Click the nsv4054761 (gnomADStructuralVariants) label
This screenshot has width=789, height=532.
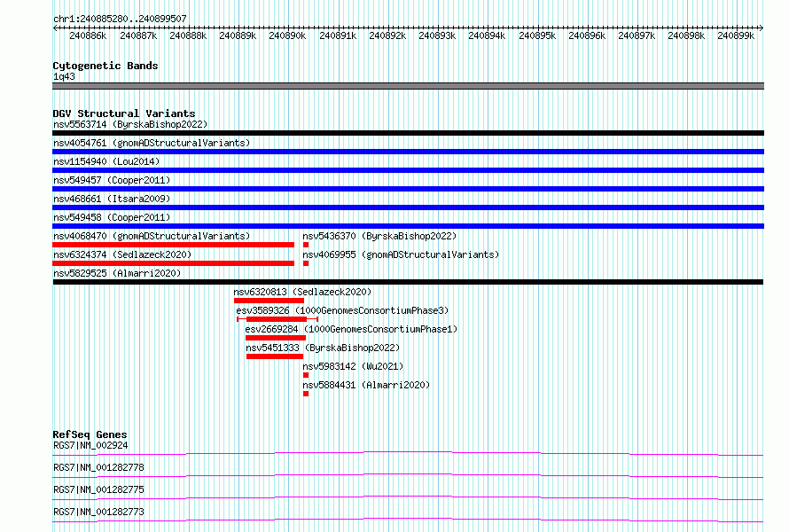(152, 143)
